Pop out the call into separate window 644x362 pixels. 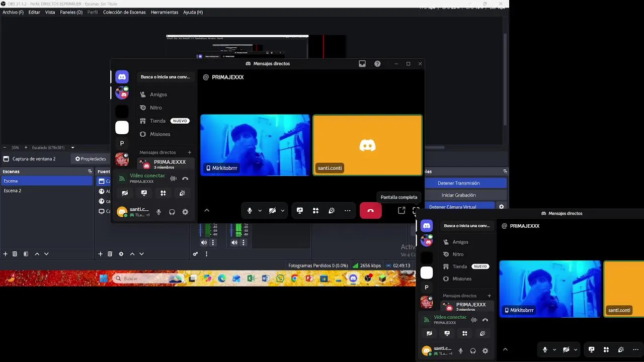tap(401, 211)
